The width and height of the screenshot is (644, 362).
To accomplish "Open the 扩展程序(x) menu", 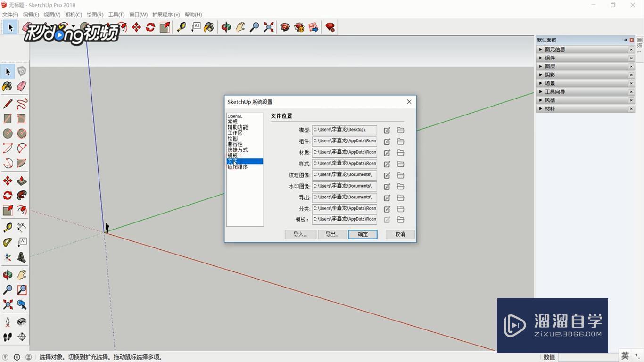I will coord(166,15).
